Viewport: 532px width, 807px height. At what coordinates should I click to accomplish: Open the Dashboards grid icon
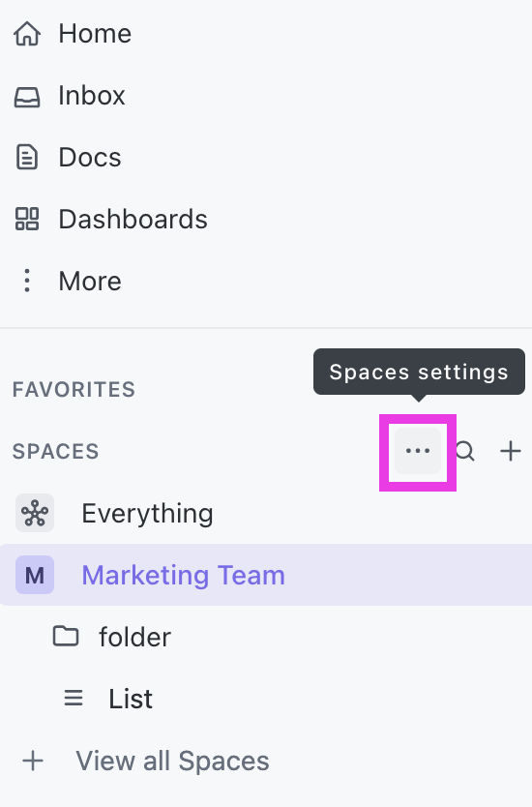coord(27,220)
